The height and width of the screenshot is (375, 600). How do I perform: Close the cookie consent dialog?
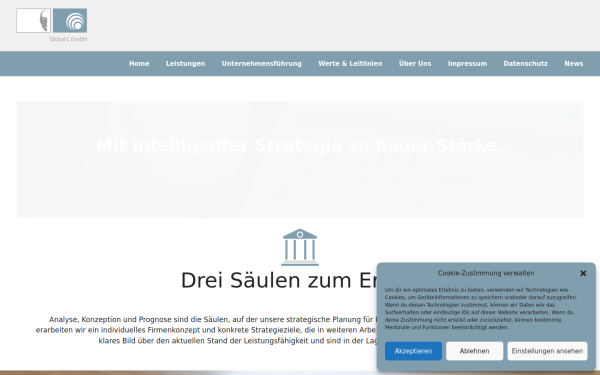583,273
